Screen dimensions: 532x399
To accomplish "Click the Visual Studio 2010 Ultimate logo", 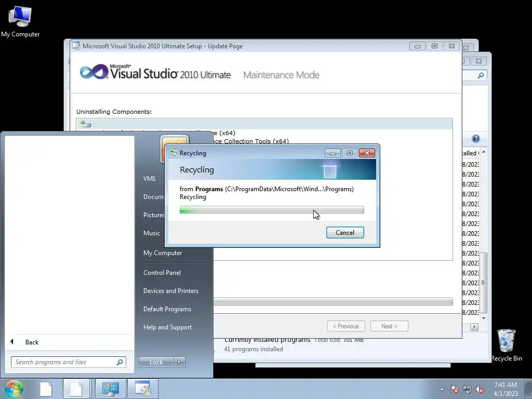I will point(155,72).
